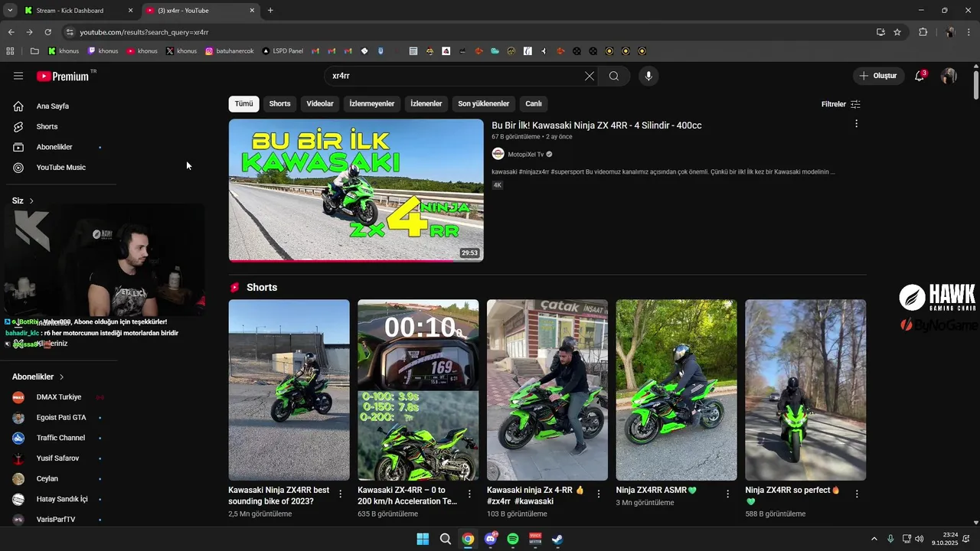The height and width of the screenshot is (551, 980).
Task: Open options for 'best sounding bike' short
Action: click(x=341, y=494)
